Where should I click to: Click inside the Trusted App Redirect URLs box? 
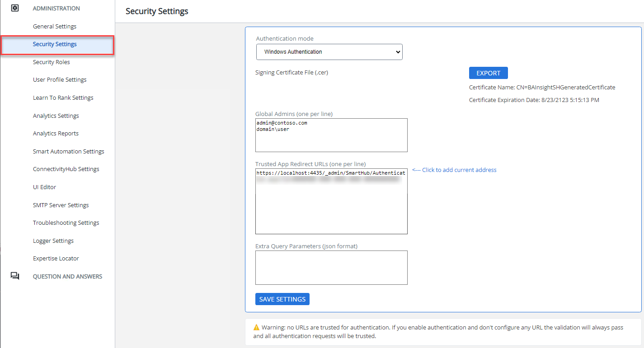pos(331,208)
